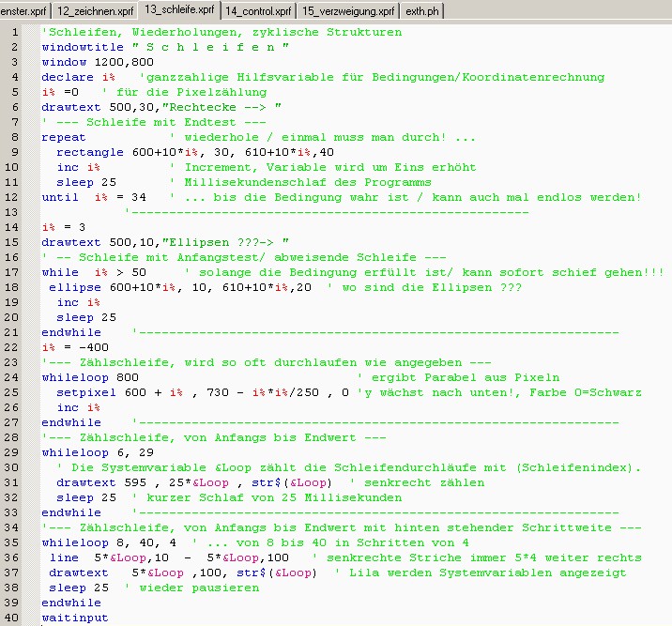The height and width of the screenshot is (626, 672).
Task: Open the partially visible enster.xprf tab
Action: click(23, 11)
